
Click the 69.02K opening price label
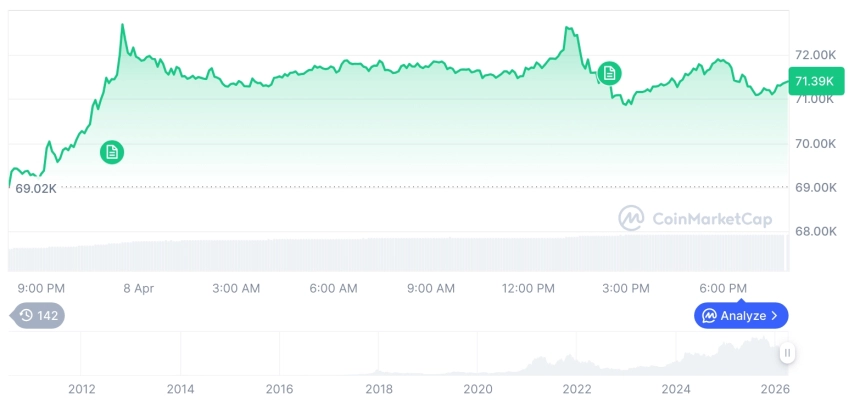(36, 187)
